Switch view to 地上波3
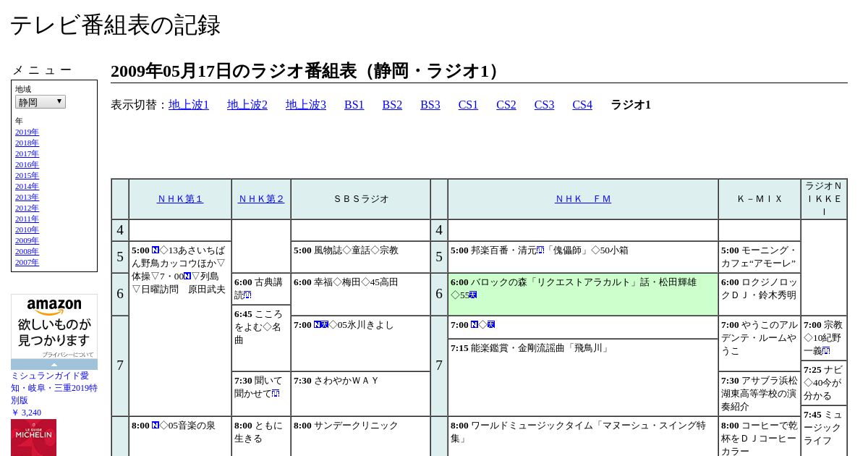Image resolution: width=868 pixels, height=456 pixels. click(306, 105)
